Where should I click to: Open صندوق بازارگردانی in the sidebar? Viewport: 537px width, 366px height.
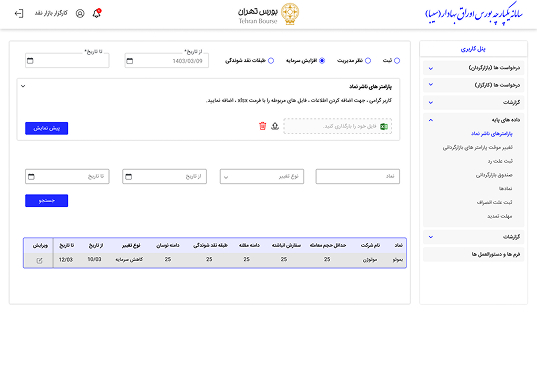point(494,175)
